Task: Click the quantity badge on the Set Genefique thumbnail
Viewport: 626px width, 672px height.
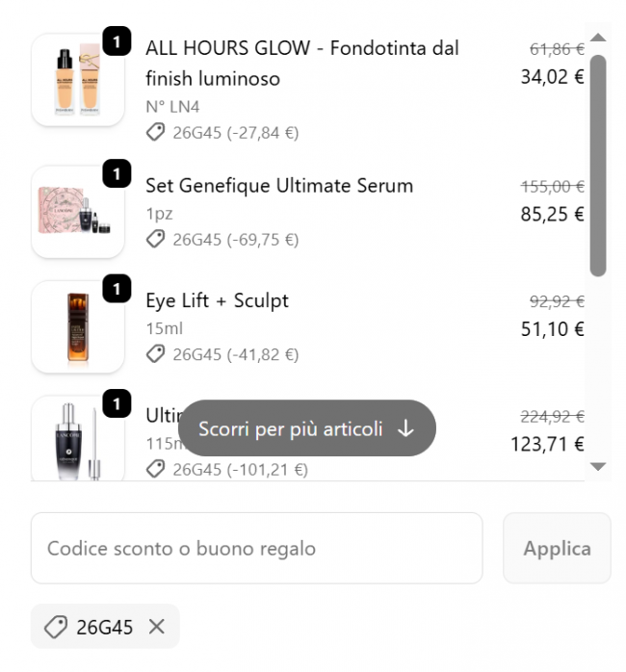Action: click(117, 174)
